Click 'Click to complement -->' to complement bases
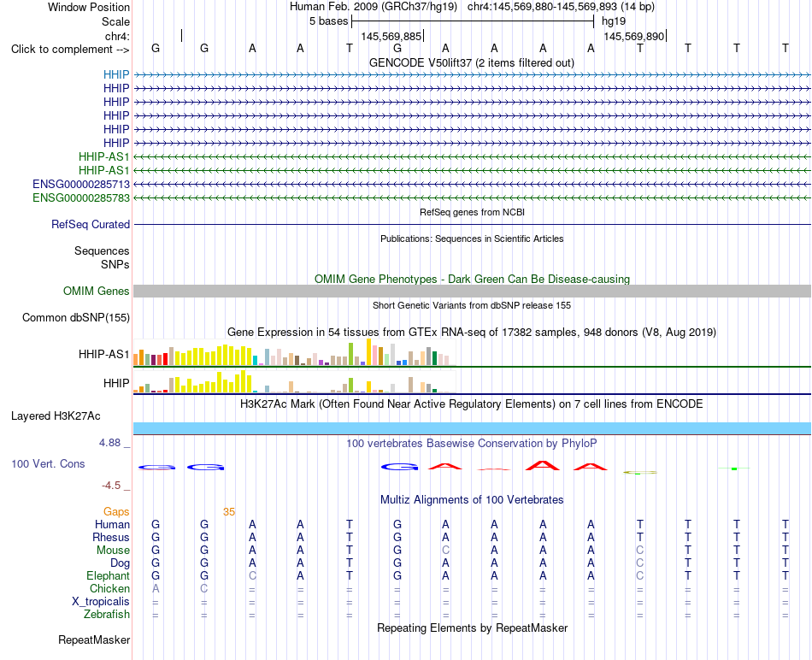This screenshot has width=812, height=660. click(70, 50)
